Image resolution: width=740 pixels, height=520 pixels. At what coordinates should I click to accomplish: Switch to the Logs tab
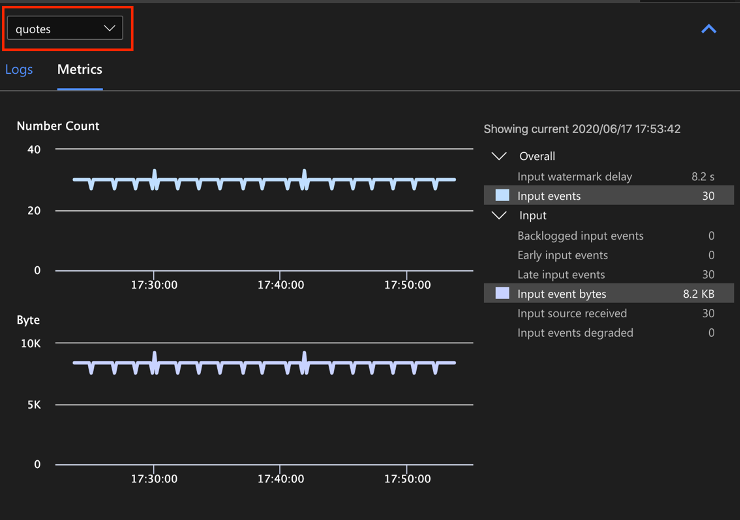(19, 69)
